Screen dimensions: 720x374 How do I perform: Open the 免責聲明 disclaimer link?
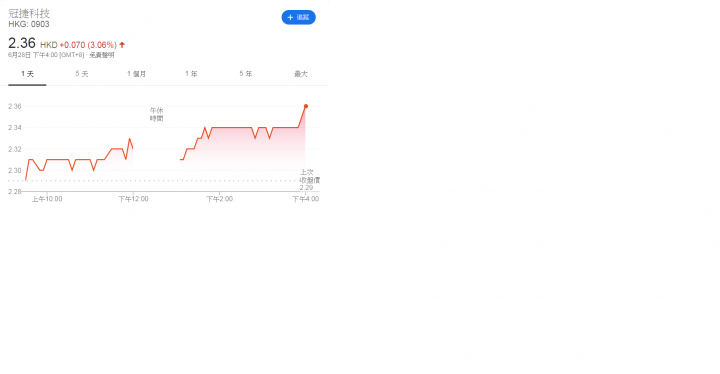101,55
